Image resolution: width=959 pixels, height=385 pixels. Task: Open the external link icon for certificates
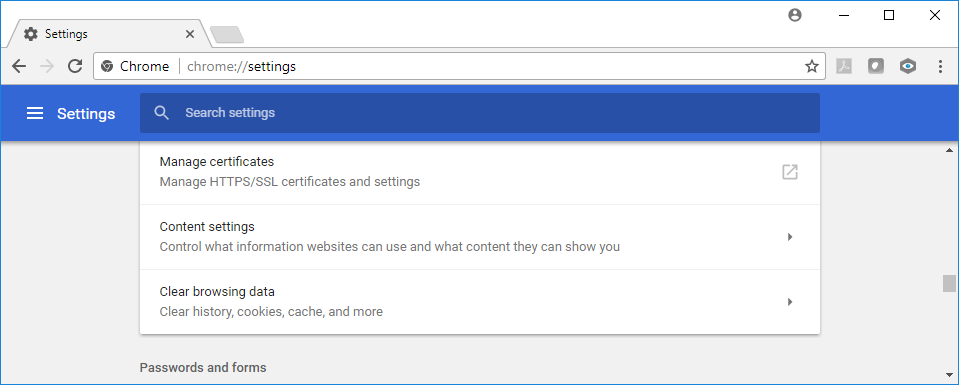pos(790,172)
